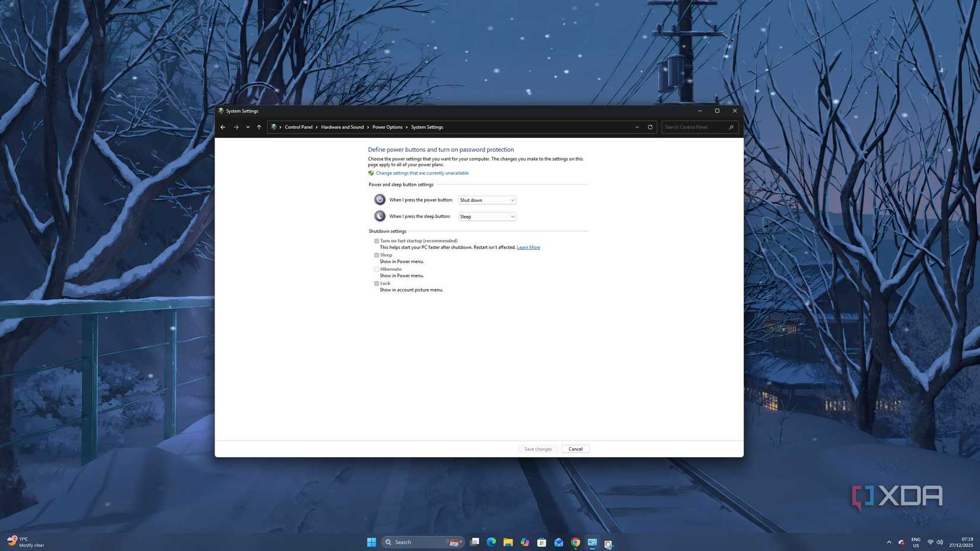The image size is (980, 551).
Task: Click the taskbar Search box
Action: coord(423,542)
